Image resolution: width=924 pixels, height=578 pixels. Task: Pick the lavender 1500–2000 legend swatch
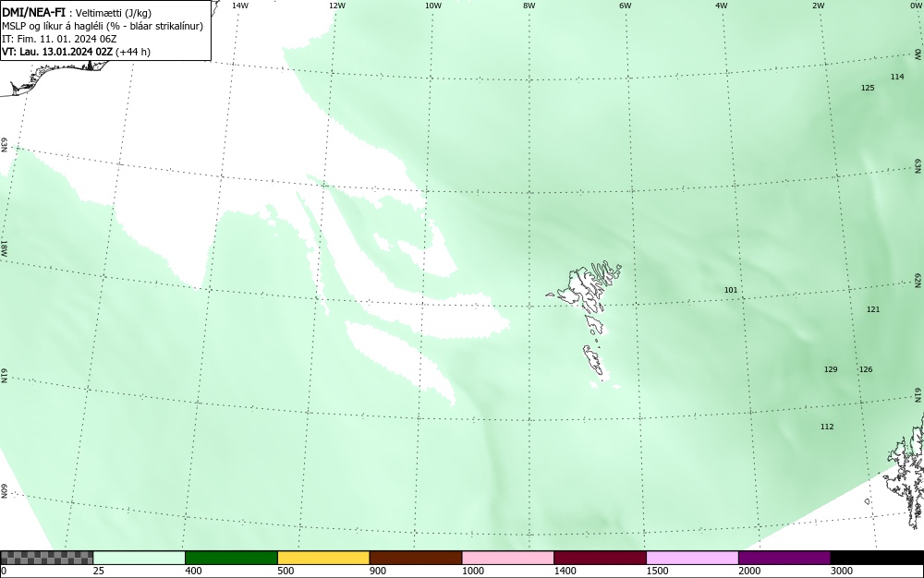[692, 558]
